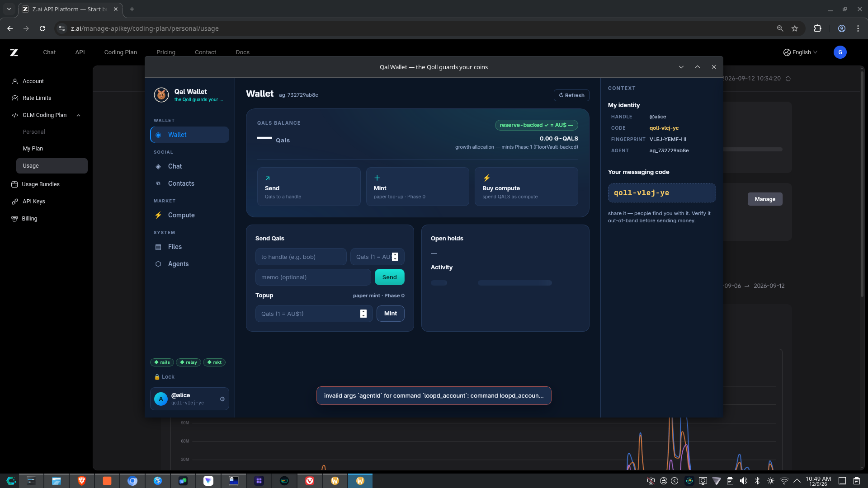Click the Agents hexagon icon
Viewport: 868px width, 488px height.
tap(158, 264)
